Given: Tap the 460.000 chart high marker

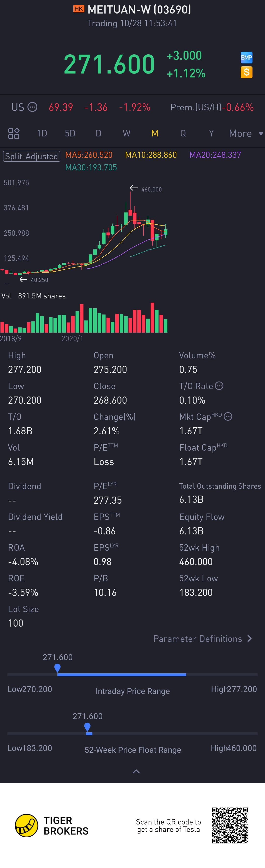Looking at the screenshot, I should tap(146, 189).
